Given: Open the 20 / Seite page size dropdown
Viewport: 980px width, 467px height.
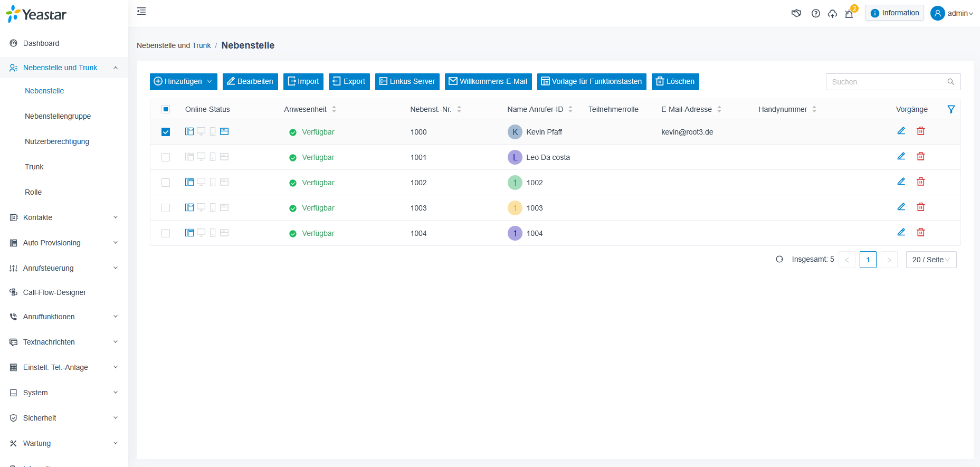Looking at the screenshot, I should click(x=931, y=260).
